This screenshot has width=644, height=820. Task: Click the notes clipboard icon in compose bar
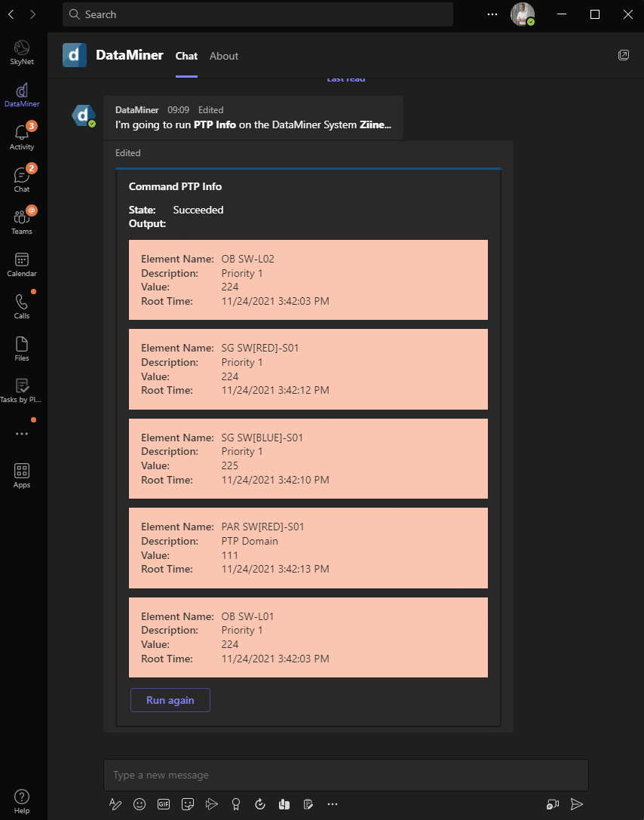pyautogui.click(x=308, y=804)
